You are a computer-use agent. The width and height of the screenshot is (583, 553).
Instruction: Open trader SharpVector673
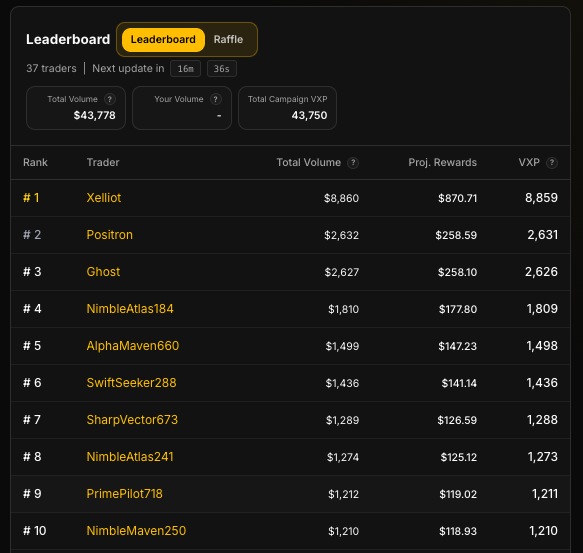[x=132, y=420]
